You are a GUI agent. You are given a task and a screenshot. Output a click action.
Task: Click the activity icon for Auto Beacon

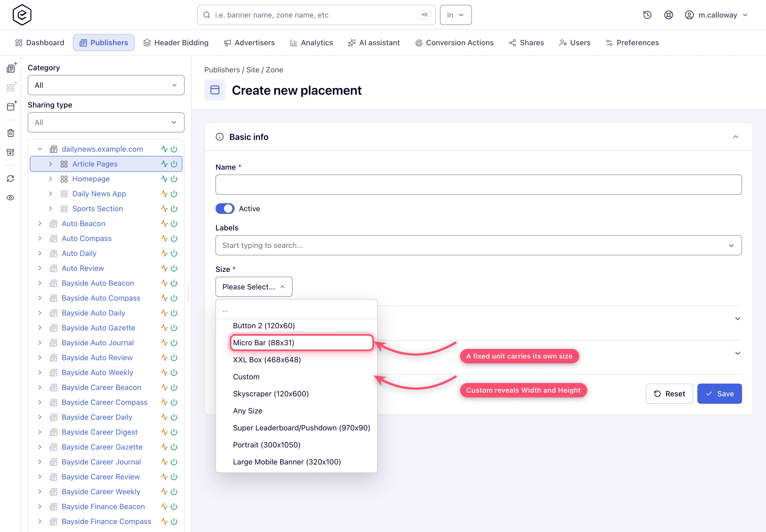click(164, 224)
